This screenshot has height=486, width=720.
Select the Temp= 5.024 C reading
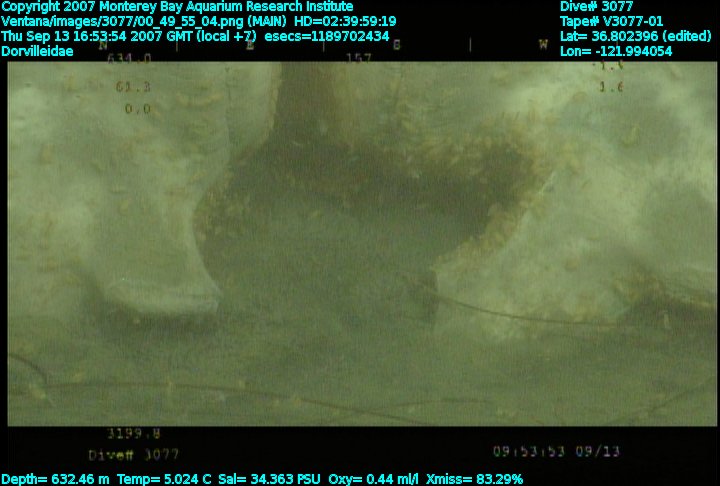coord(164,480)
